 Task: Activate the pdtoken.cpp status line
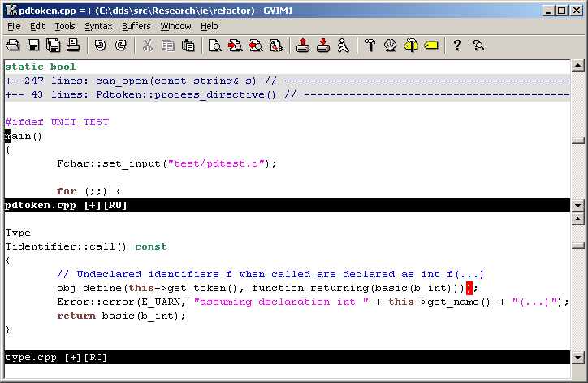point(288,206)
